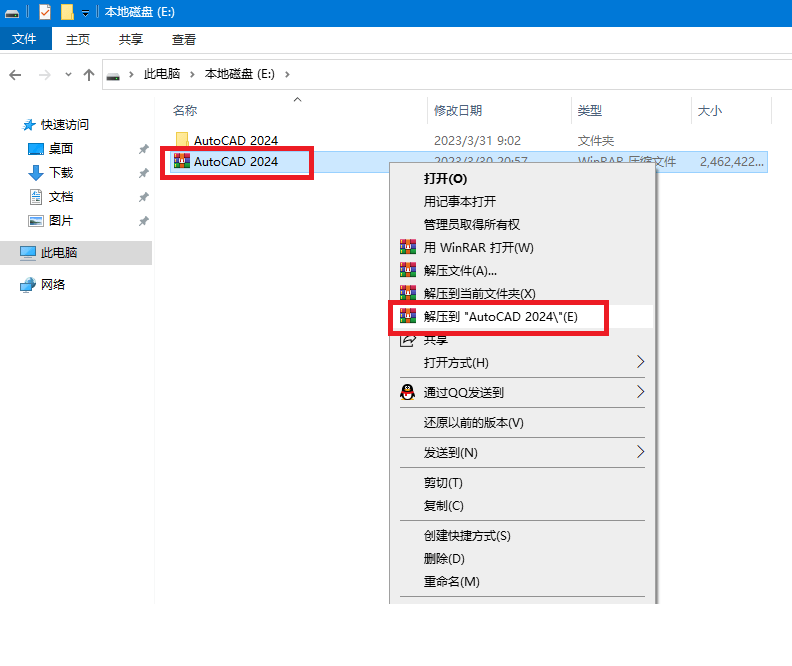Viewport: 792px width, 666px height.
Task: Click the forward navigation arrow
Action: [x=45, y=75]
